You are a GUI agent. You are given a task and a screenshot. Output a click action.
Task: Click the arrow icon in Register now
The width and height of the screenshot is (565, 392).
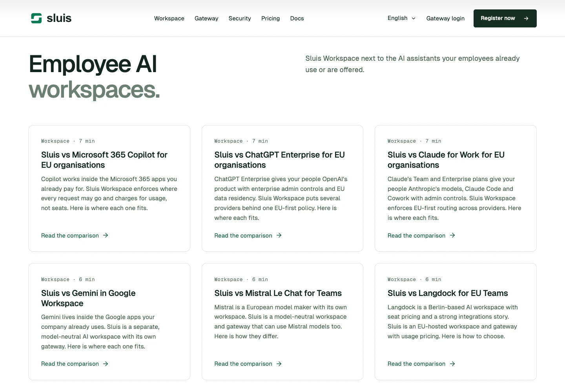(x=526, y=18)
